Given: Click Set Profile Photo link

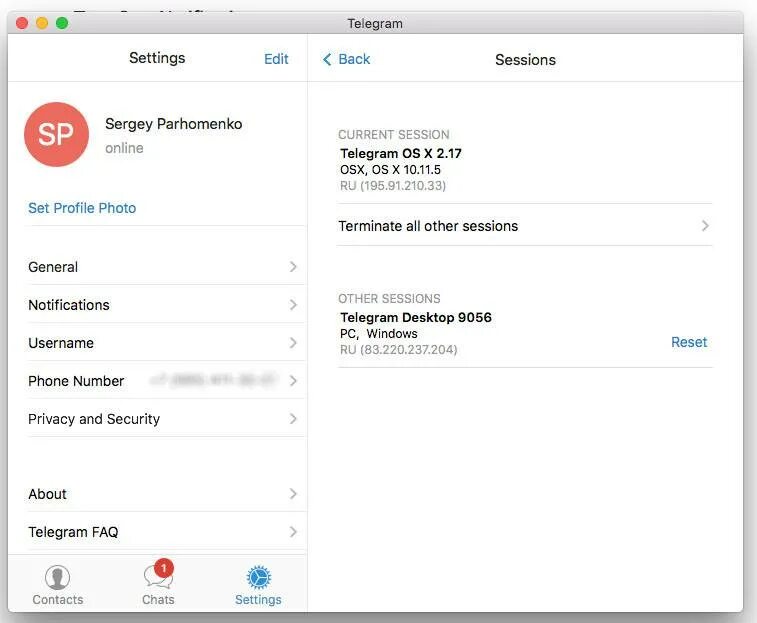Looking at the screenshot, I should [82, 208].
